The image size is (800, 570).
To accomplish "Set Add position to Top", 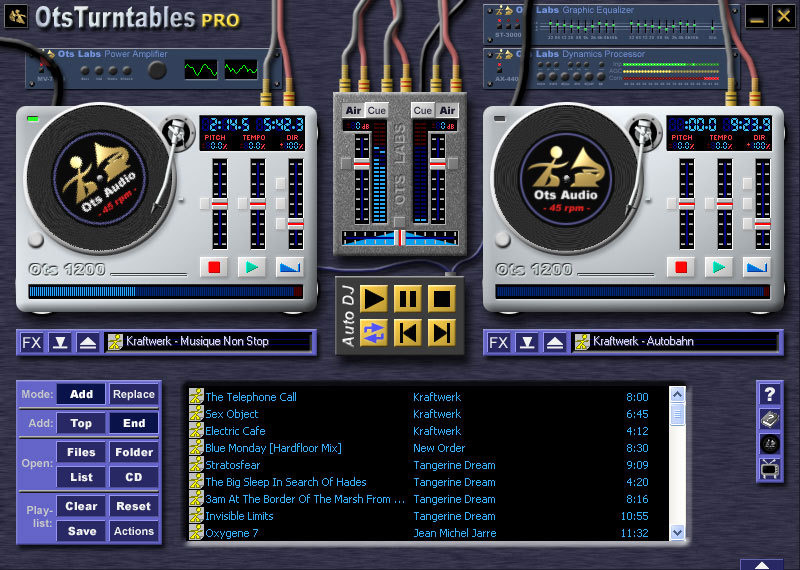I will tap(81, 423).
